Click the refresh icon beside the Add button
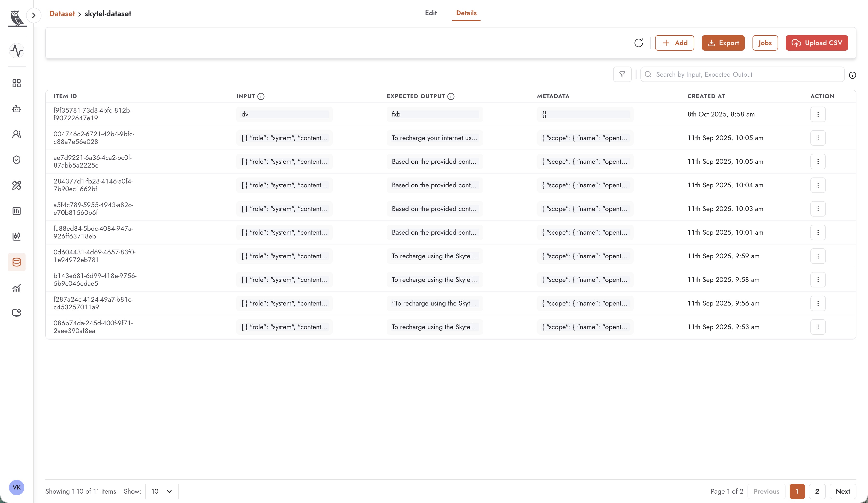 pyautogui.click(x=639, y=43)
